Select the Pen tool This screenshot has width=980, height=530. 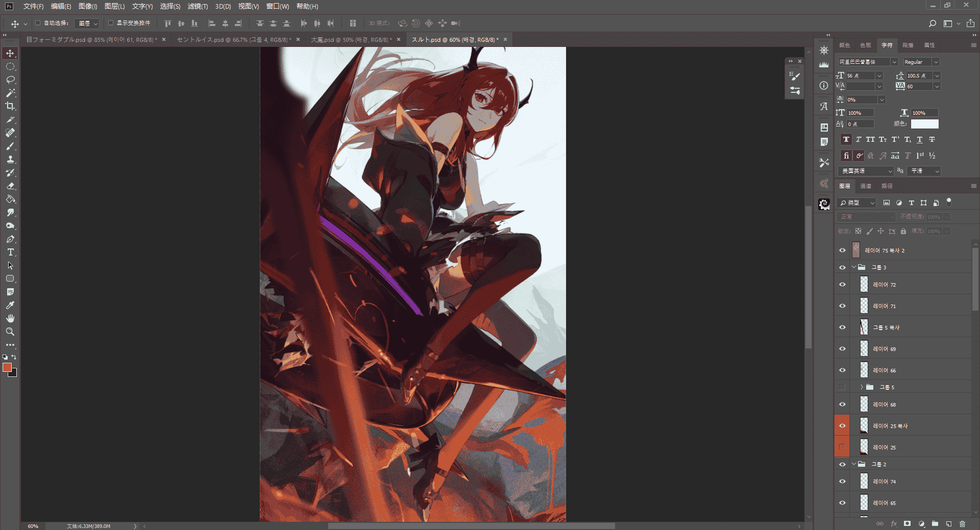(10, 239)
